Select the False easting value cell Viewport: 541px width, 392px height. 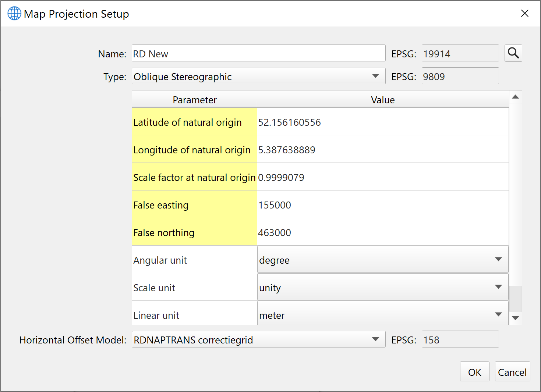[x=382, y=205]
